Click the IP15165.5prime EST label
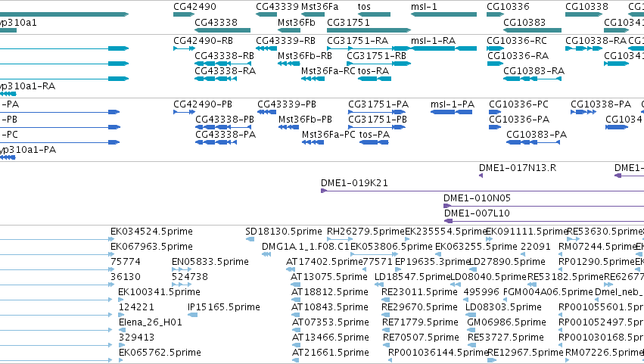This screenshot has height=364, width=644. click(224, 308)
